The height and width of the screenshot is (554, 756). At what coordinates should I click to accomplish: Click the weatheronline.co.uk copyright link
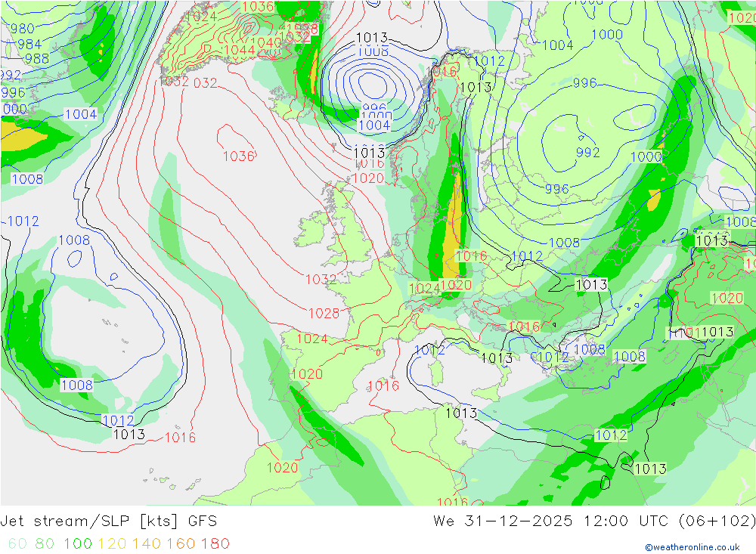(x=692, y=547)
